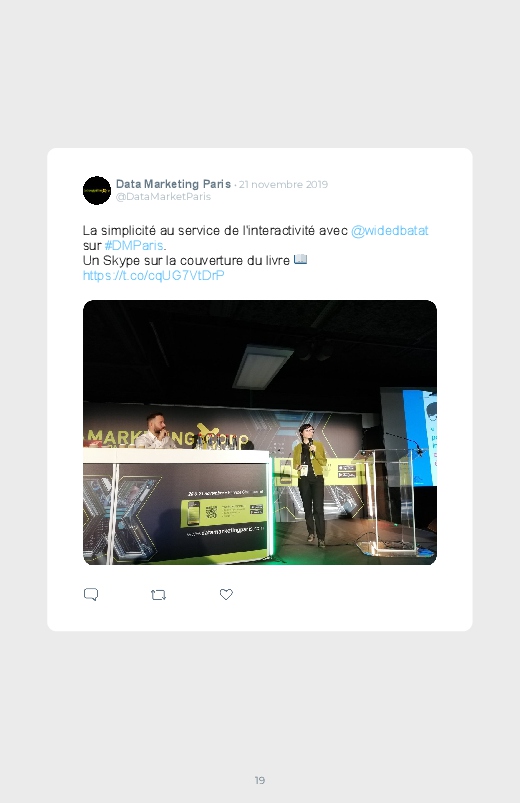Click the QR code on the desk banner
The image size is (520, 803).
coord(211,512)
